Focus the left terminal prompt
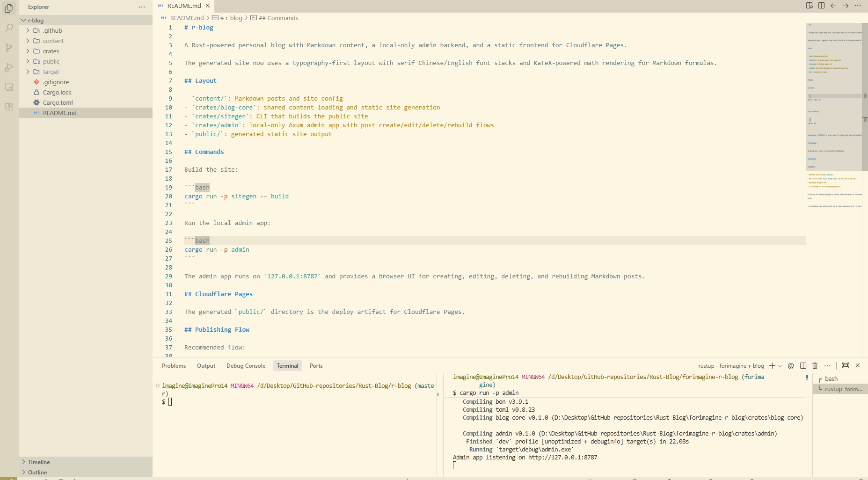 click(170, 402)
